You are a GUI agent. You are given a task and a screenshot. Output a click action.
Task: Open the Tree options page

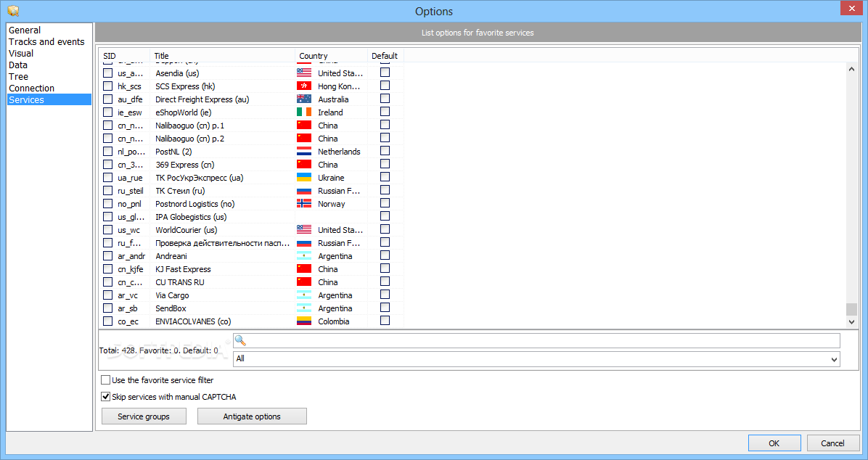click(18, 76)
